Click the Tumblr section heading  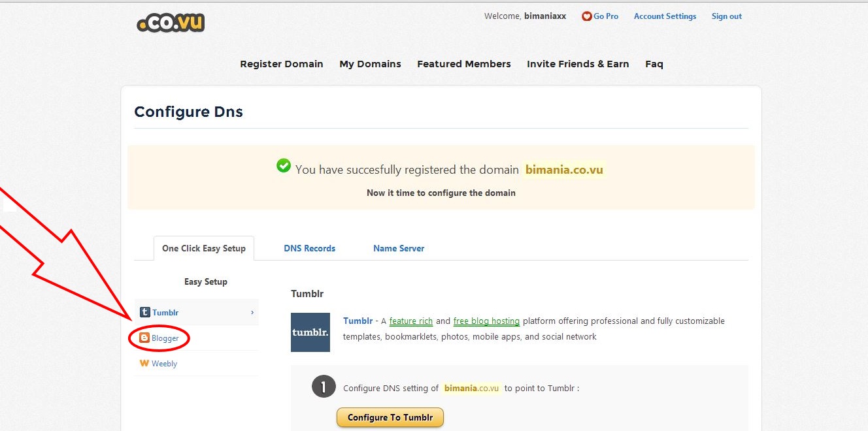307,294
